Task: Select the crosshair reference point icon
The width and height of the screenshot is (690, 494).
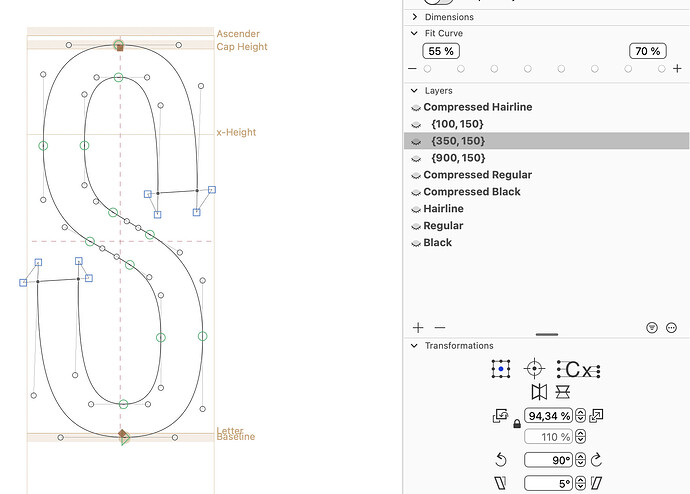Action: point(534,369)
